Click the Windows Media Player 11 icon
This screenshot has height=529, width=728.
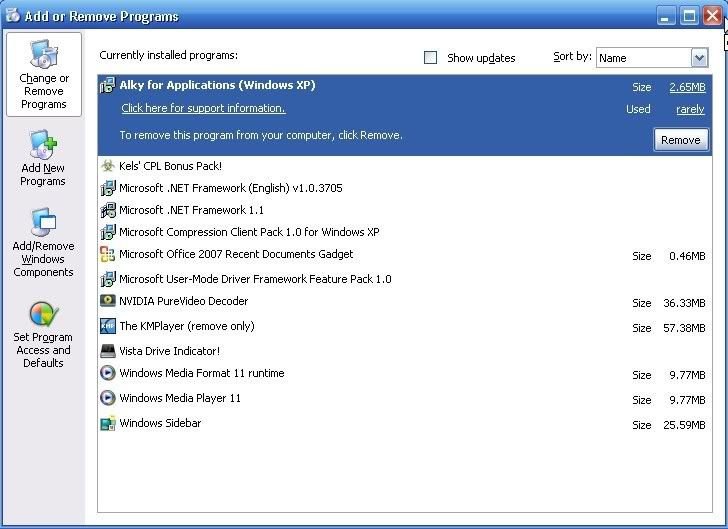(108, 398)
